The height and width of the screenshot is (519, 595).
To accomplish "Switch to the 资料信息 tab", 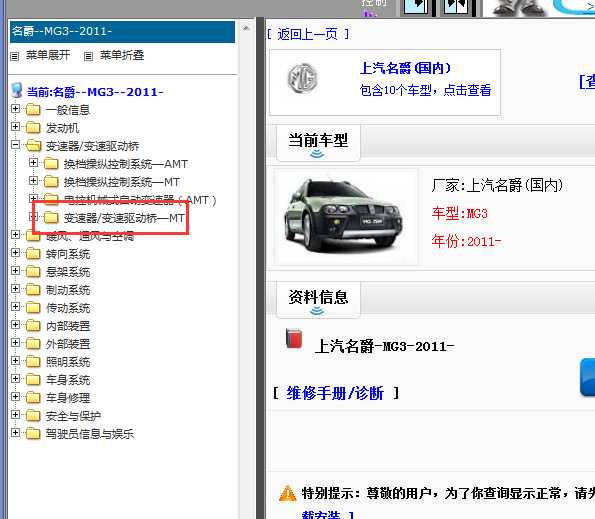I will click(x=318, y=299).
